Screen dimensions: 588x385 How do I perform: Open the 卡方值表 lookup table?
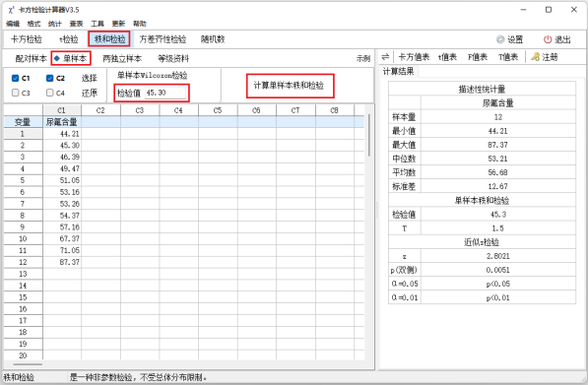tap(414, 57)
